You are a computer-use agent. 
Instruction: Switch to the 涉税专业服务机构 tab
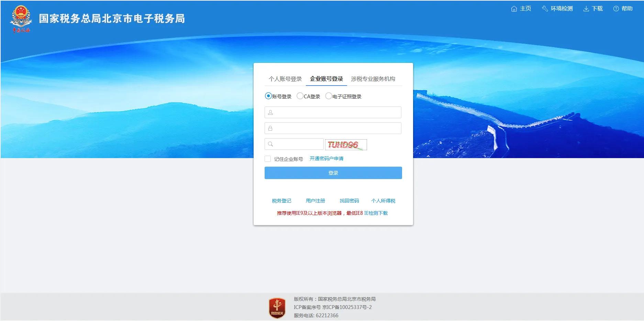pos(373,79)
